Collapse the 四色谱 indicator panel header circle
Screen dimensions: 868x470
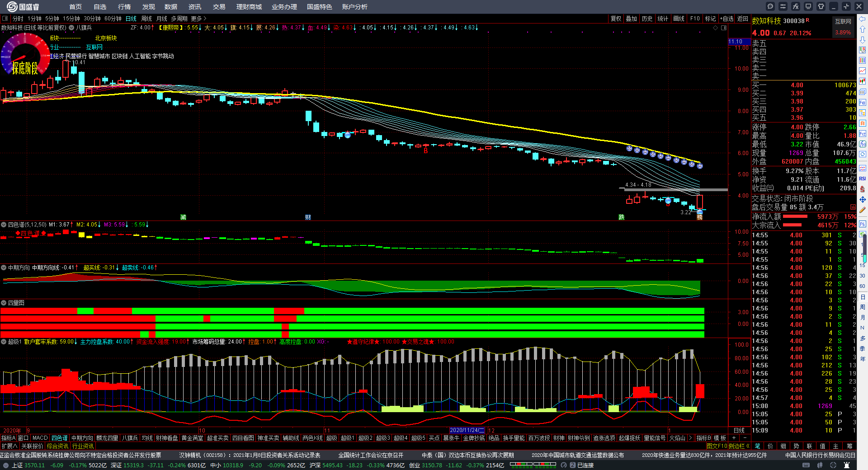pyautogui.click(x=4, y=225)
